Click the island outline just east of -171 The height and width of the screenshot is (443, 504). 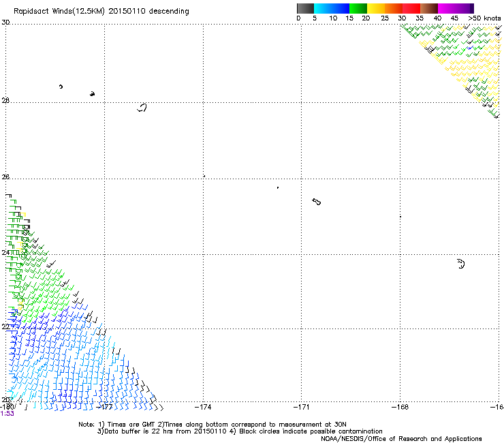coord(316,202)
